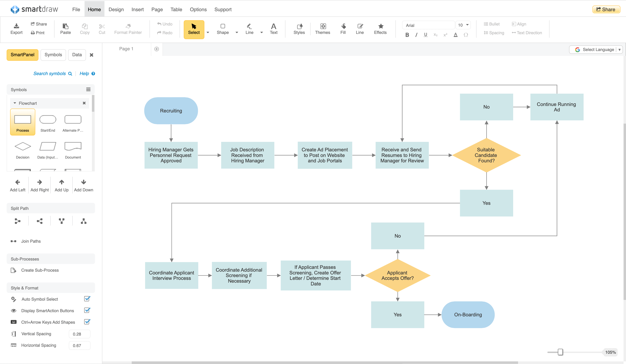Insert special symbol with Omega icon
The width and height of the screenshot is (626, 364).
466,35
